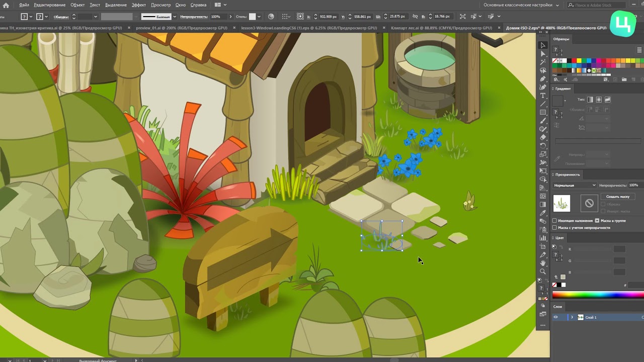Viewport: 644px width, 362px height.
Task: Click the Создать маску button
Action: (x=618, y=197)
